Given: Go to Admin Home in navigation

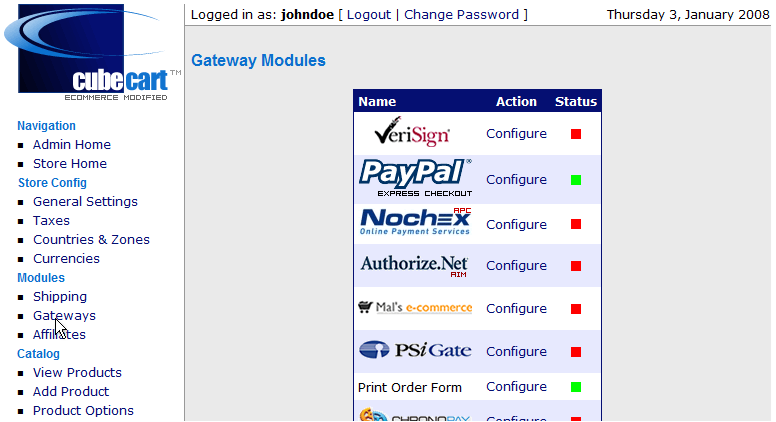Looking at the screenshot, I should click(72, 145).
